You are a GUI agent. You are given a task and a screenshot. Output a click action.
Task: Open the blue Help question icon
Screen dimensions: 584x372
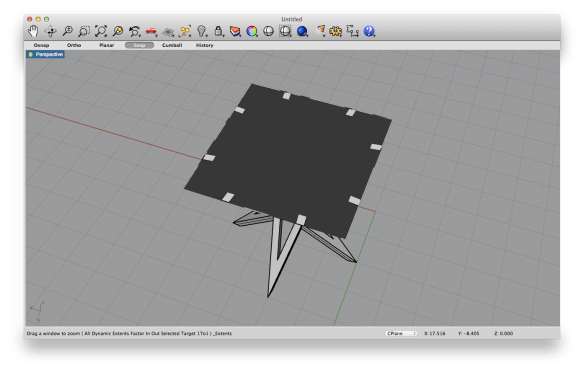point(369,31)
